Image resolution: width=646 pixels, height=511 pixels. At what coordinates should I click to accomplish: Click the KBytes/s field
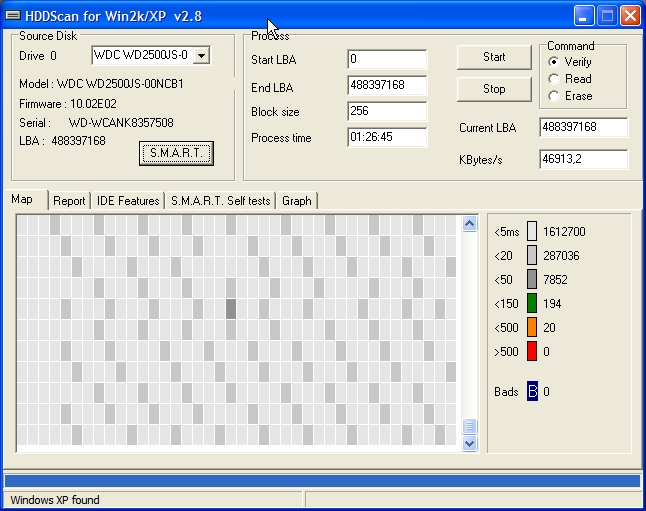click(x=583, y=159)
